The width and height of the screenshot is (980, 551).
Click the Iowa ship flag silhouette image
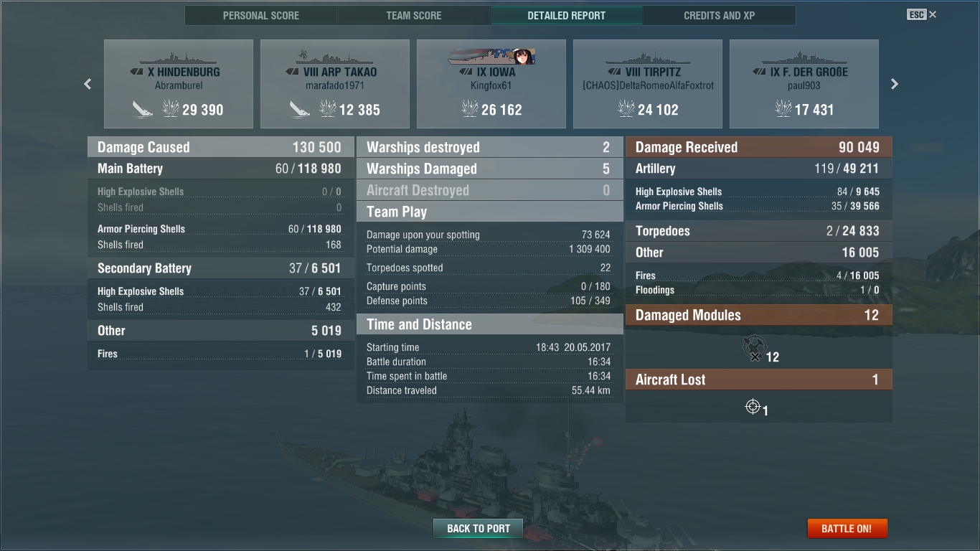tap(491, 57)
